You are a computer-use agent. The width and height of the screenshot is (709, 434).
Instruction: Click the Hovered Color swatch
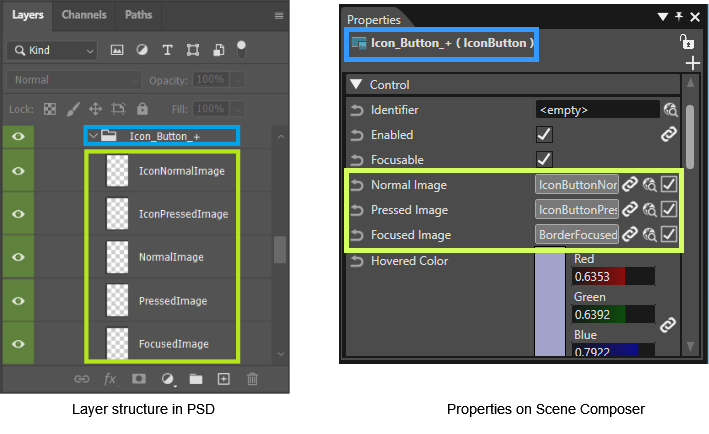550,304
